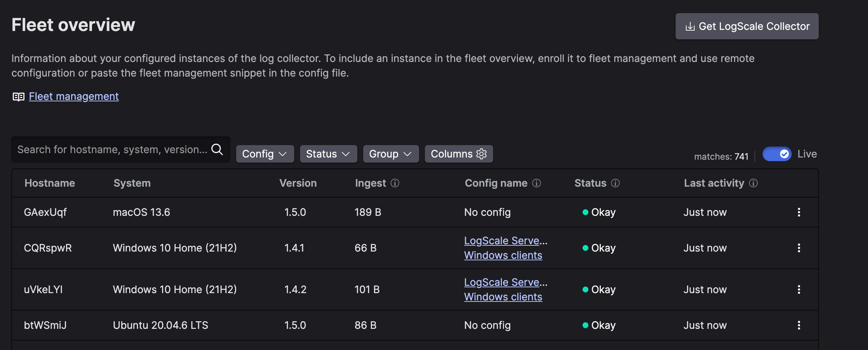Open Windows clients config for CQRspwR
868x350 pixels.
click(x=503, y=255)
